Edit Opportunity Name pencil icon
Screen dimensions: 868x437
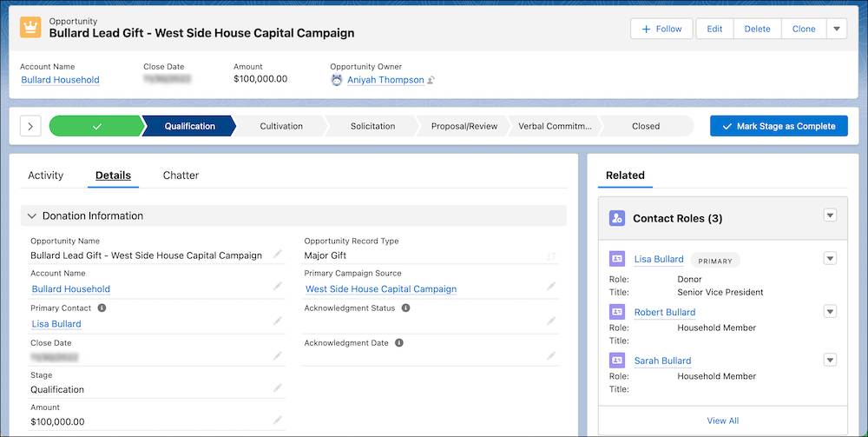[x=278, y=254]
